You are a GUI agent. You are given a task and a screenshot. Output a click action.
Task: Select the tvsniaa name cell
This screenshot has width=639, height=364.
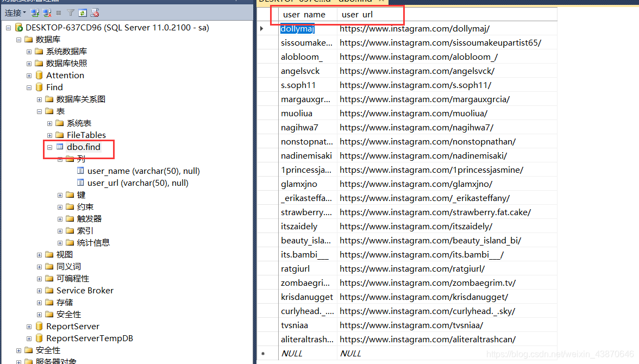click(x=308, y=325)
